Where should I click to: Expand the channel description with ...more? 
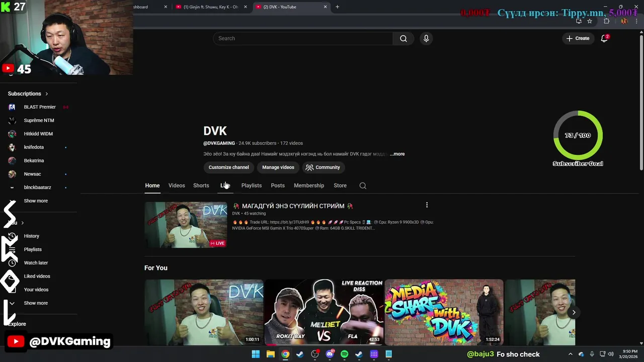(397, 154)
